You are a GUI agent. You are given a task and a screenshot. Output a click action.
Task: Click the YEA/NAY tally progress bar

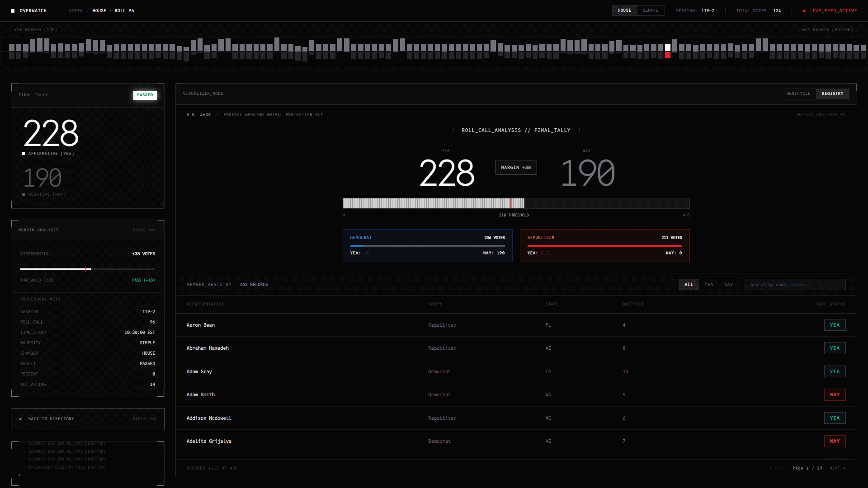(x=516, y=203)
